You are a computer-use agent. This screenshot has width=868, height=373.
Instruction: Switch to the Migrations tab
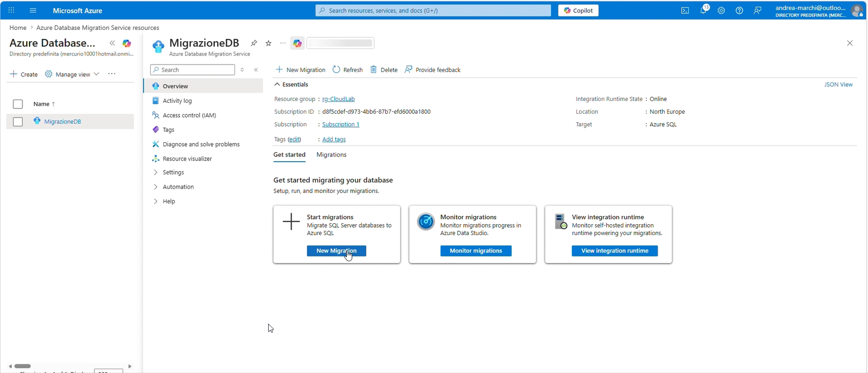click(x=331, y=155)
